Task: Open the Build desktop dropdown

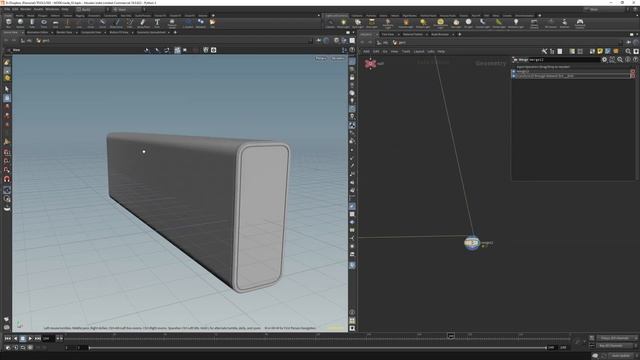Action: [92, 9]
